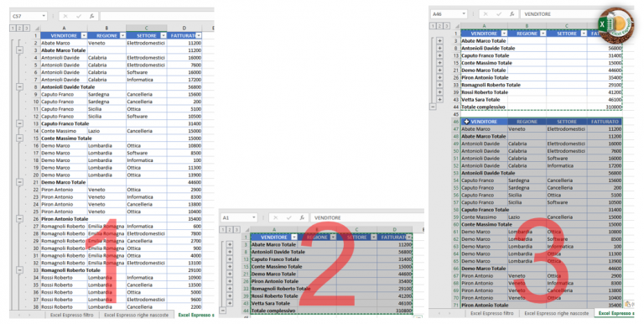Switch to Excel Espresso filtro tab below row 71

[491, 313]
